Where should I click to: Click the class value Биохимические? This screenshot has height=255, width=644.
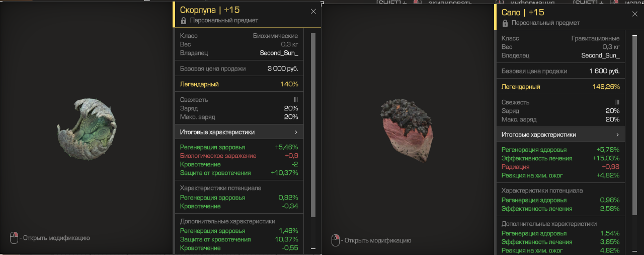click(275, 36)
